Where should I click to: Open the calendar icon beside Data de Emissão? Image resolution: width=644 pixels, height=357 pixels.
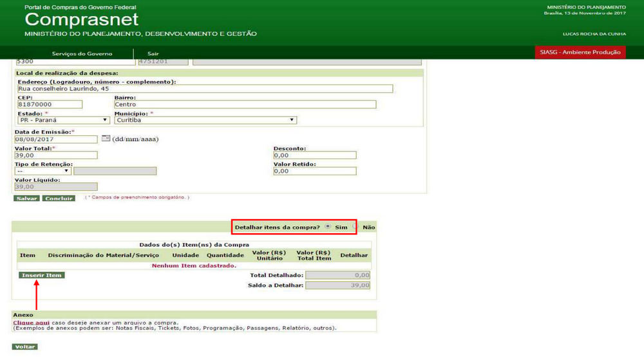(x=106, y=139)
